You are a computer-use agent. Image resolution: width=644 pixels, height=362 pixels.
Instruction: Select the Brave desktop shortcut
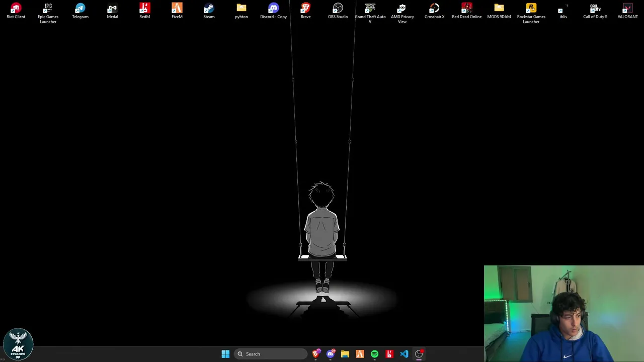(305, 12)
